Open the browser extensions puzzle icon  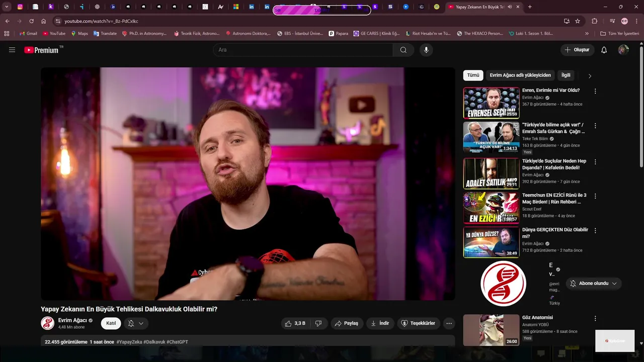point(595,21)
